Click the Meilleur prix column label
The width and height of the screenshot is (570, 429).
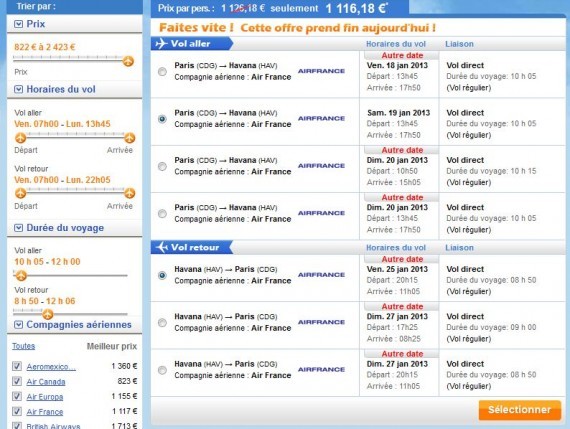112,346
